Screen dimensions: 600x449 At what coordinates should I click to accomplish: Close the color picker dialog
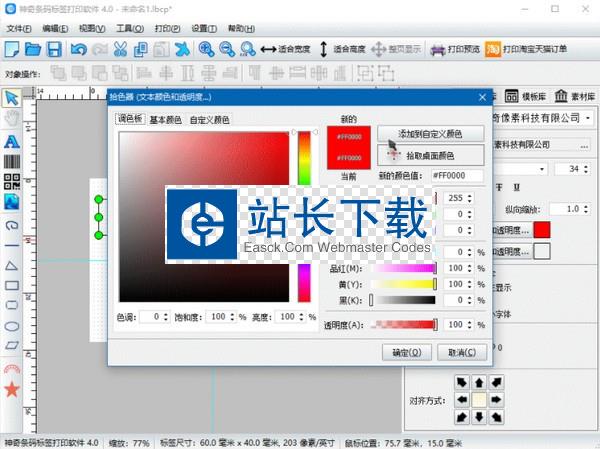pyautogui.click(x=482, y=97)
